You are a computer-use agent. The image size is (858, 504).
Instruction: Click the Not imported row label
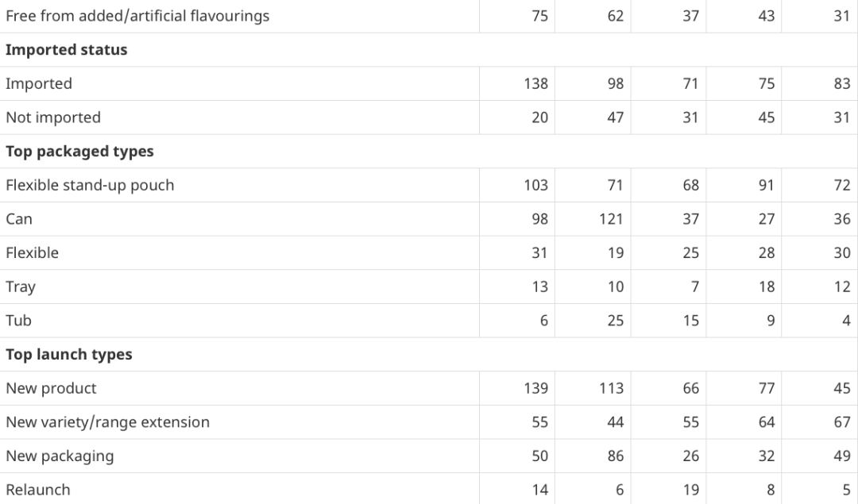(x=53, y=117)
